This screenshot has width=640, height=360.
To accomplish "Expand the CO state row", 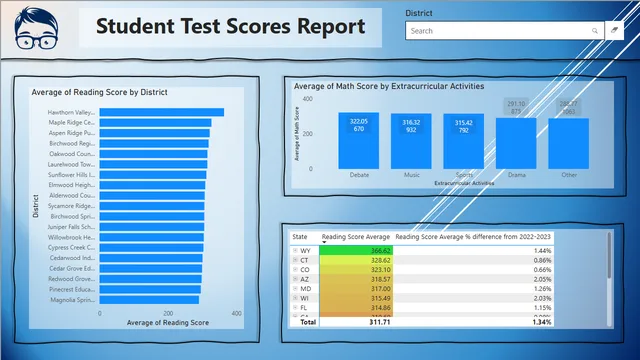I will tap(295, 269).
